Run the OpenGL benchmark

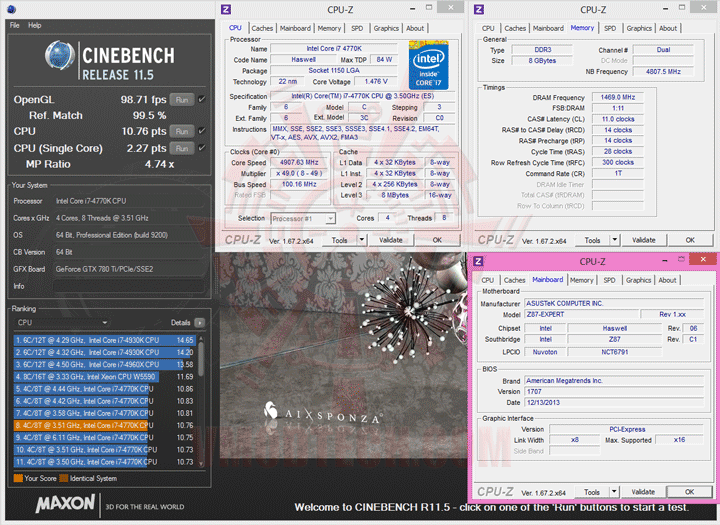point(182,100)
